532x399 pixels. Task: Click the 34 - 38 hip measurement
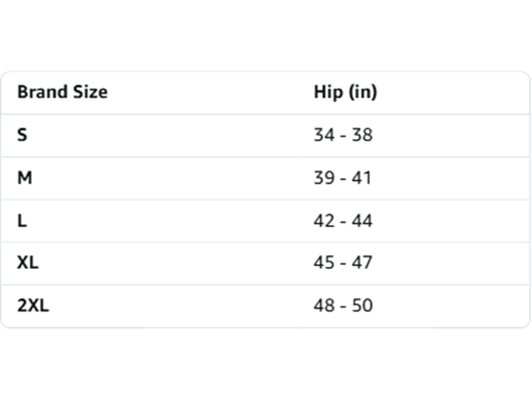tap(343, 135)
